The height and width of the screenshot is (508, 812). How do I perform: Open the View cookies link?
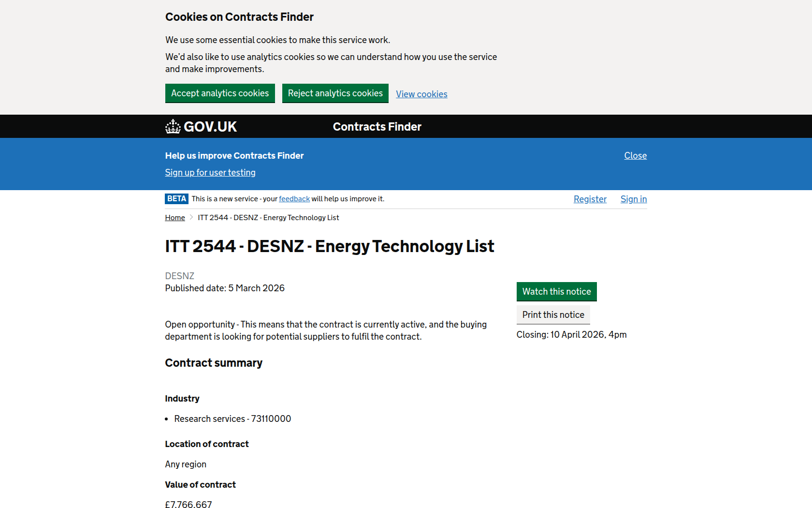[x=421, y=94]
